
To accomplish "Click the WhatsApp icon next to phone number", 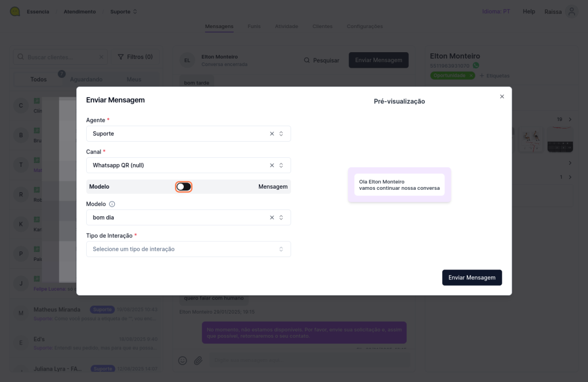I will [x=475, y=66].
